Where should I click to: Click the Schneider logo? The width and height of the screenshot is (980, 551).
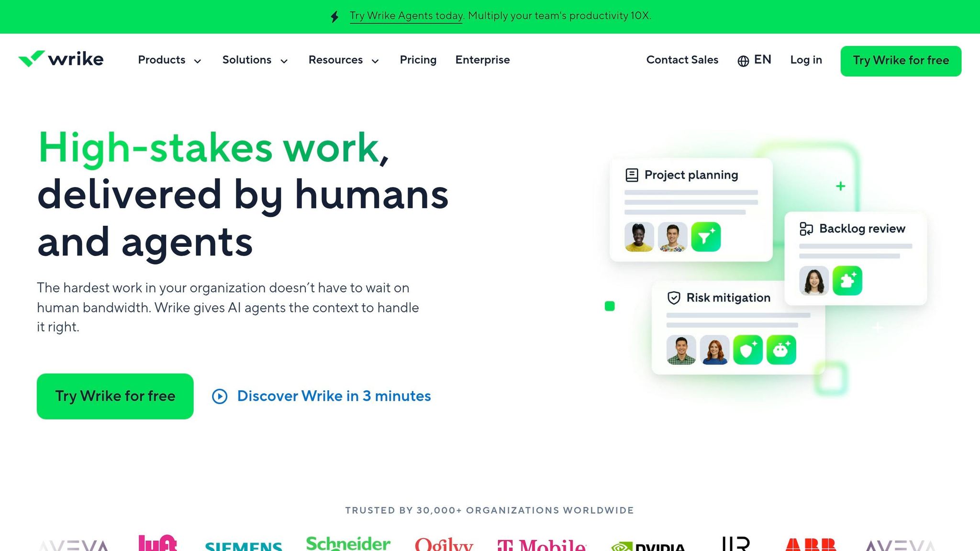click(x=348, y=543)
